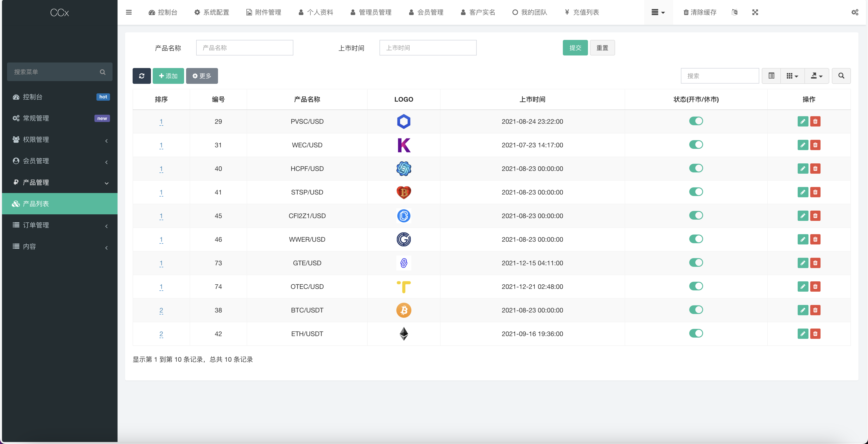Click the refresh icon above the product table
Viewport: 868px width, 444px height.
pyautogui.click(x=141, y=76)
